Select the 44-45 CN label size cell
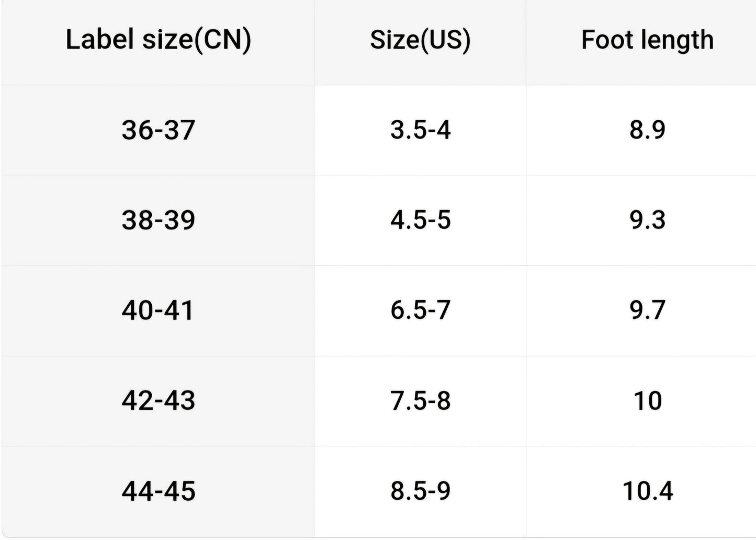Image resolution: width=756 pixels, height=540 pixels. pyautogui.click(x=158, y=491)
